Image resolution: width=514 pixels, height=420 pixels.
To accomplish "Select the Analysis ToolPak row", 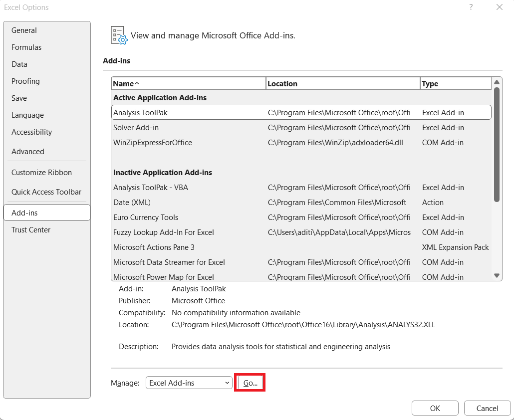I will (301, 112).
